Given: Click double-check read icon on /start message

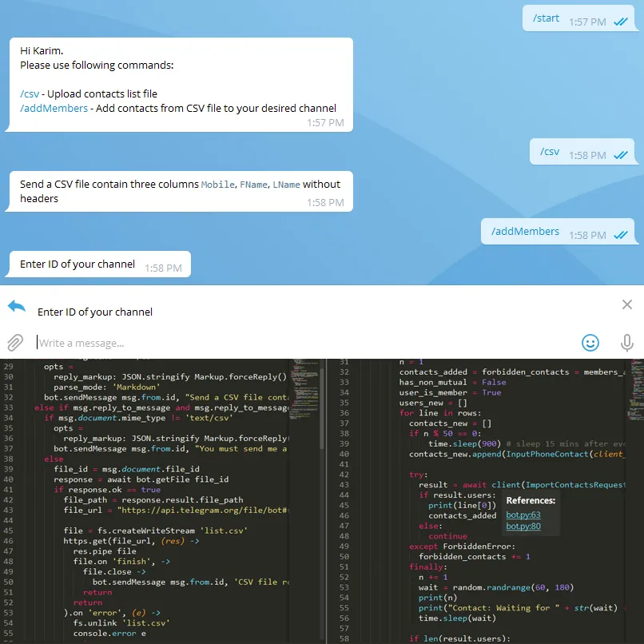Looking at the screenshot, I should point(620,22).
